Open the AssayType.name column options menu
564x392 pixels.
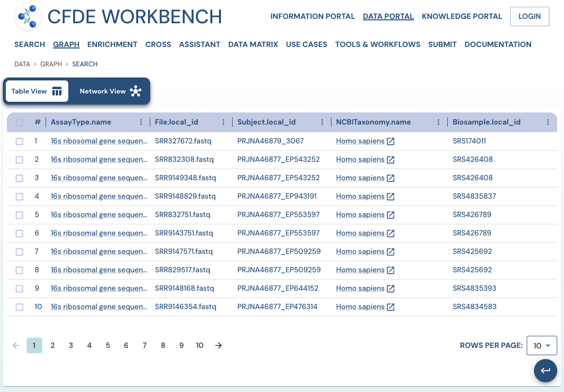coord(141,122)
